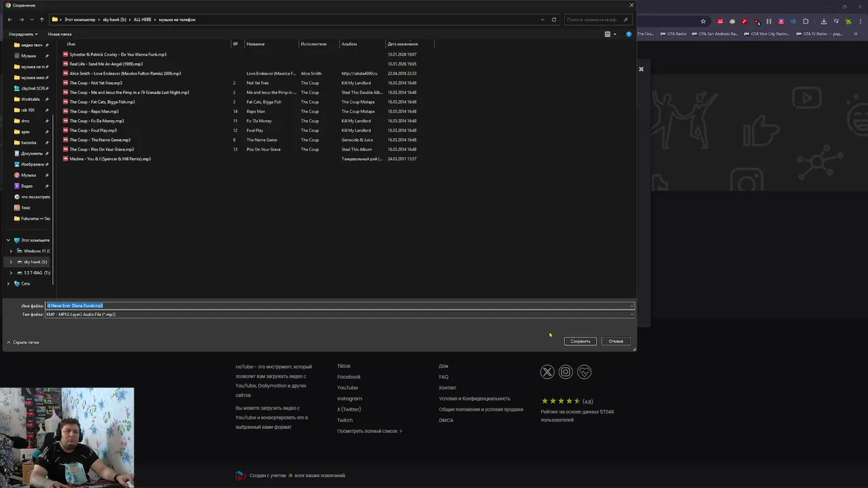Open the address bar history dropdown
Screen dimensions: 868x488
[x=542, y=20]
